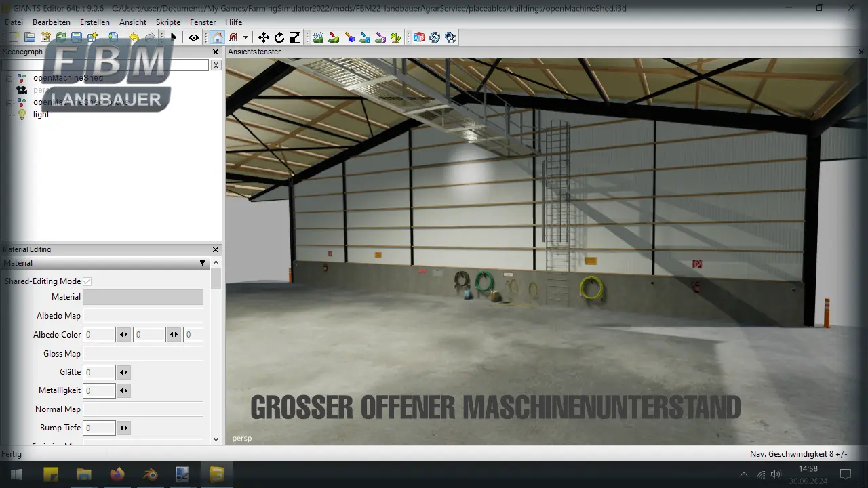Click the Material name field
The height and width of the screenshot is (488, 868).
click(x=143, y=297)
